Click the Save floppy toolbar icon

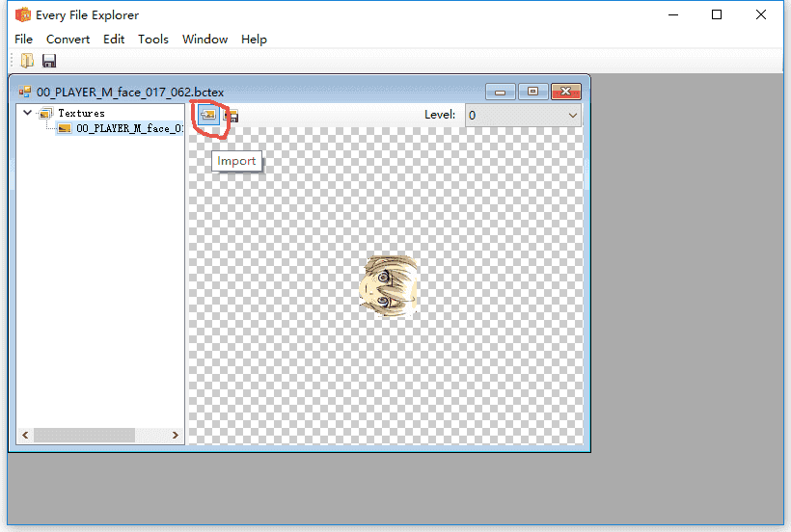49,61
